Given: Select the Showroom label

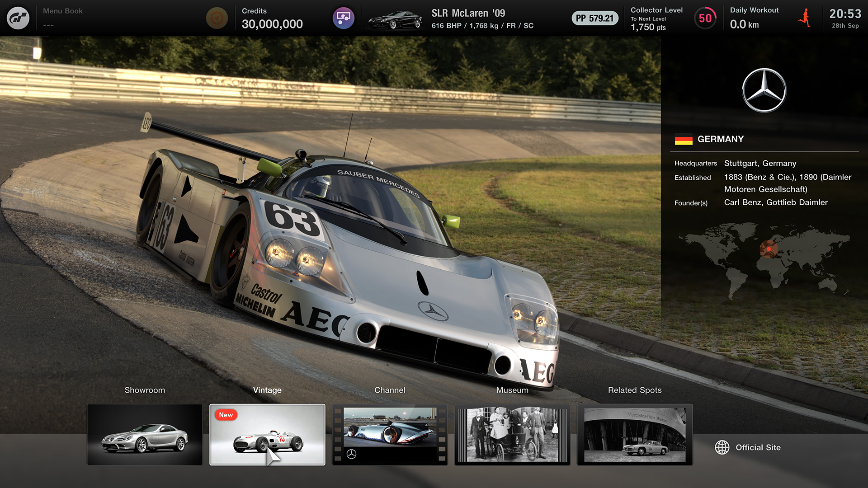Looking at the screenshot, I should coord(145,390).
